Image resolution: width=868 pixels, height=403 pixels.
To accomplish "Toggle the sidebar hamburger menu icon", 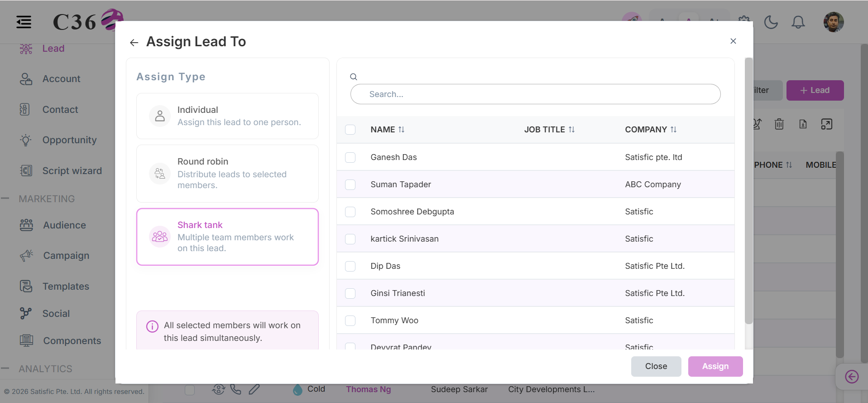I will 24,22.
